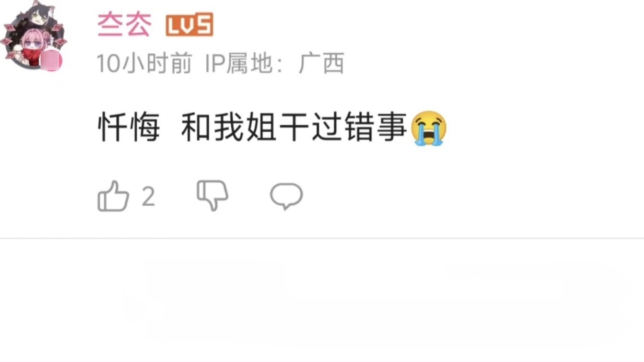Click the 10小时前 timestamp

[x=144, y=64]
